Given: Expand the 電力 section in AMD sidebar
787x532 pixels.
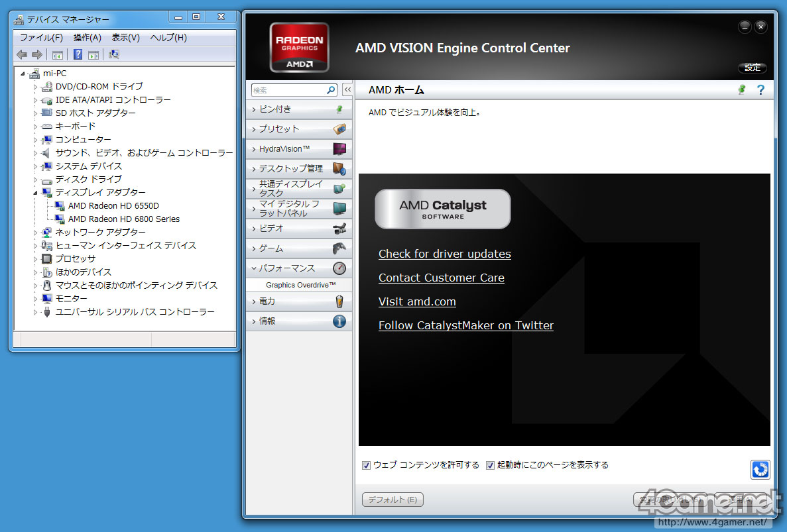Looking at the screenshot, I should point(254,301).
